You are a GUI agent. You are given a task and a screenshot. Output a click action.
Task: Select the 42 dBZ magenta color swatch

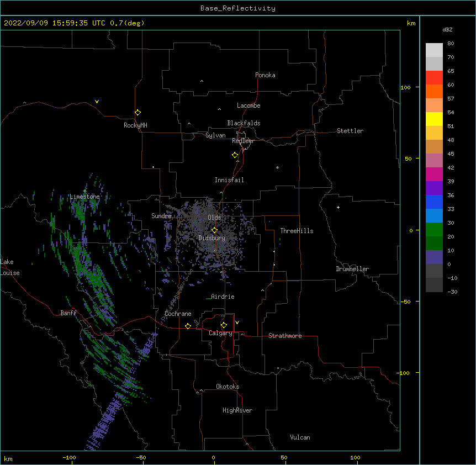tap(434, 174)
